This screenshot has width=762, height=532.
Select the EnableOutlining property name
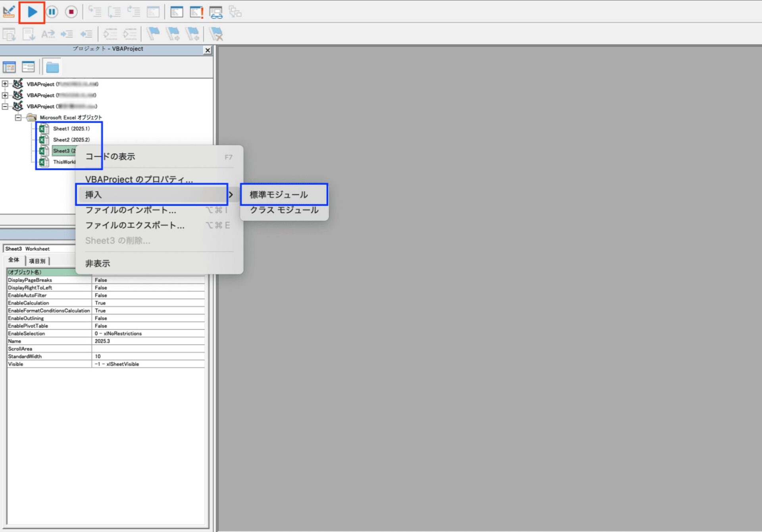(26, 318)
